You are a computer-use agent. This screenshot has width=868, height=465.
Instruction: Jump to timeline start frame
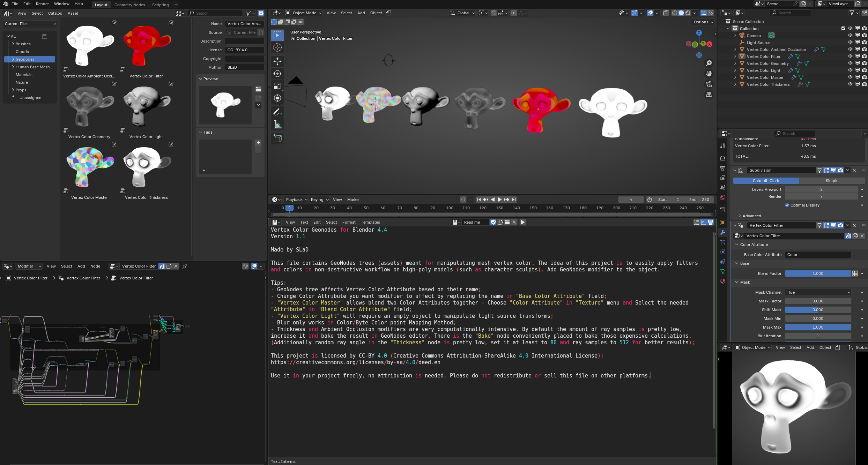click(x=479, y=200)
